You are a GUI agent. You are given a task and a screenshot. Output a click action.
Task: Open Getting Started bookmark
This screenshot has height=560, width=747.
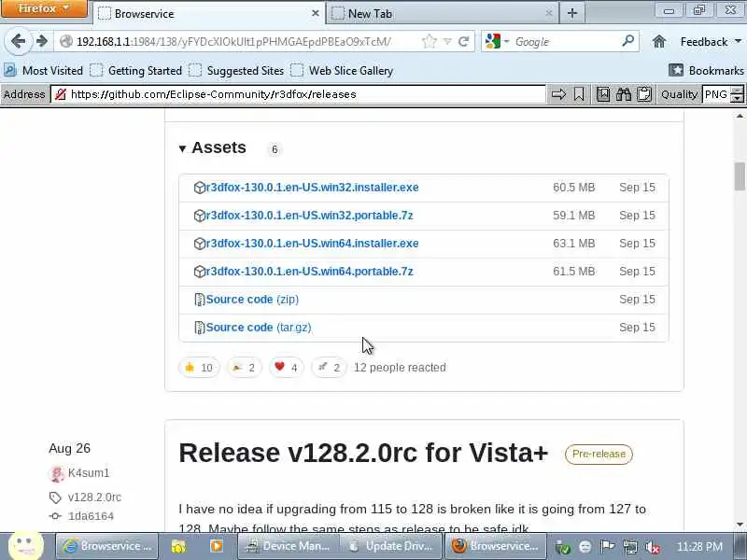click(135, 71)
